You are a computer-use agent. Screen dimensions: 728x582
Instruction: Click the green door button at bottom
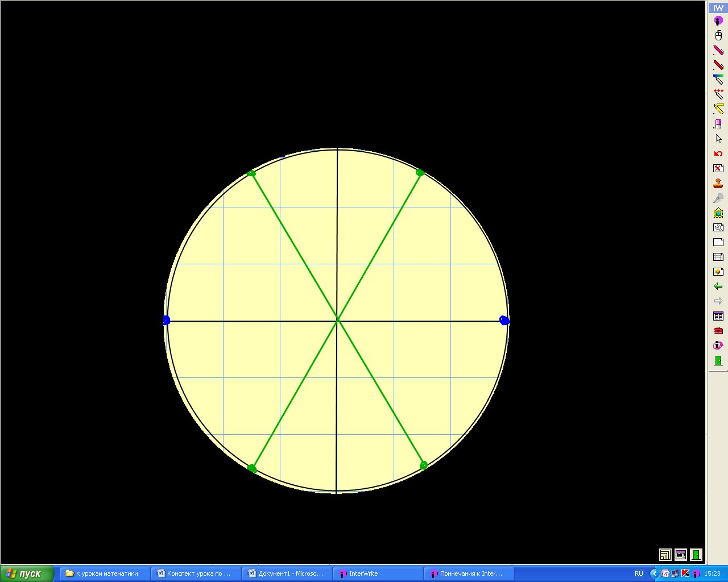(696, 555)
